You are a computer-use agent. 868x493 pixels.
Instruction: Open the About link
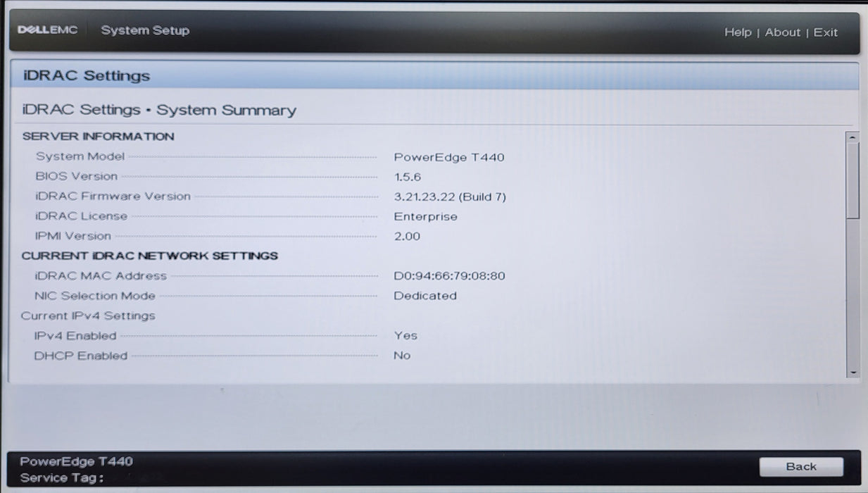point(782,32)
